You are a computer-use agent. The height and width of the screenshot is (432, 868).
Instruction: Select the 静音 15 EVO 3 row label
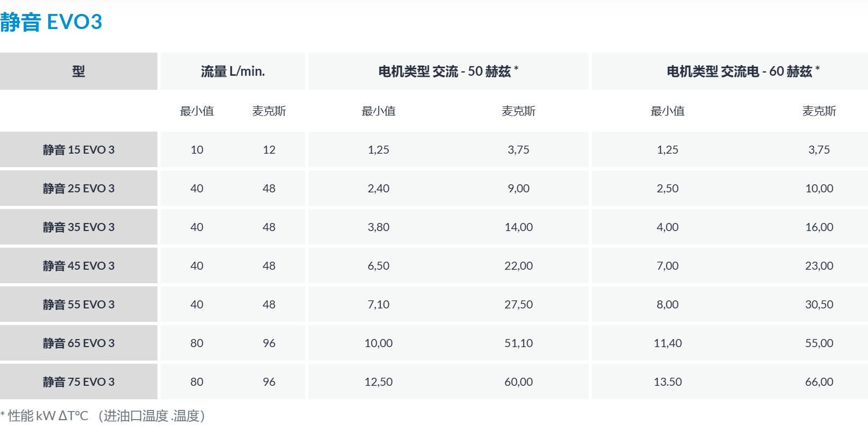tap(78, 149)
